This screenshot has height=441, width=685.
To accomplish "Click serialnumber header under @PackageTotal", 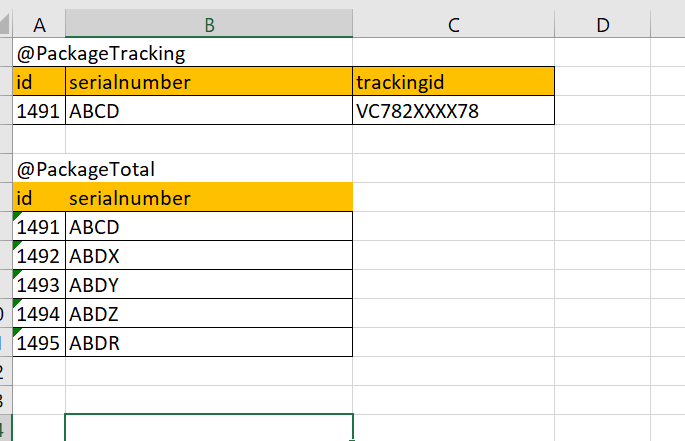I will 209,198.
